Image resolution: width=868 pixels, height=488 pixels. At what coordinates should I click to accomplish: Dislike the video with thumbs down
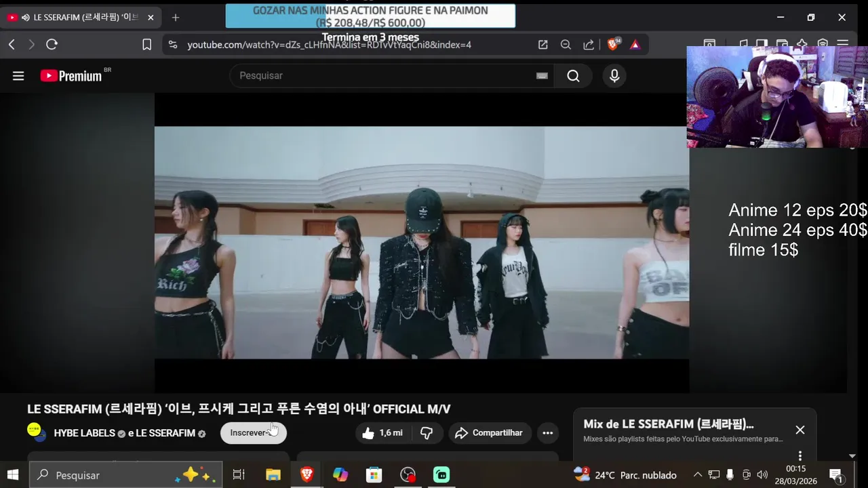(427, 433)
